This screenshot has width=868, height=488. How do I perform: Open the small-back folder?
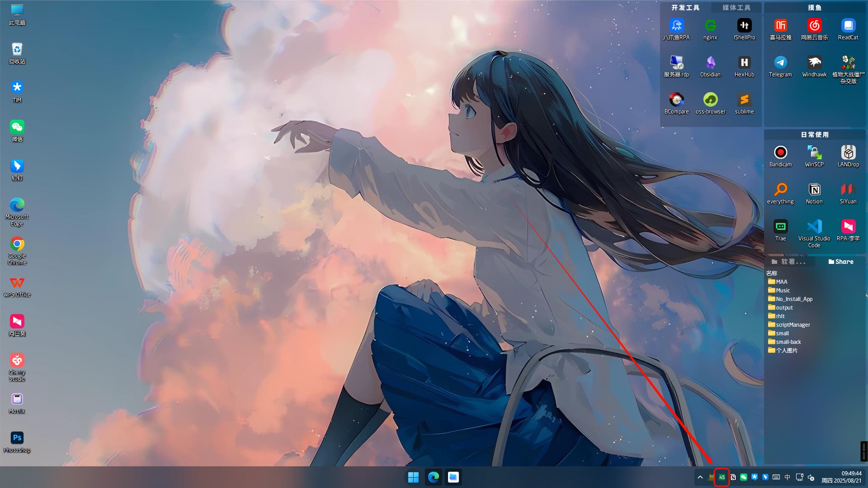click(784, 342)
